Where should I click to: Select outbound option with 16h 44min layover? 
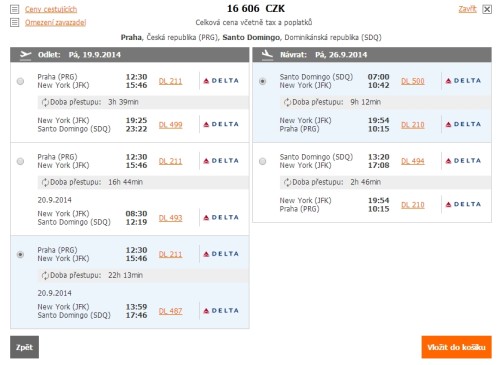click(20, 161)
